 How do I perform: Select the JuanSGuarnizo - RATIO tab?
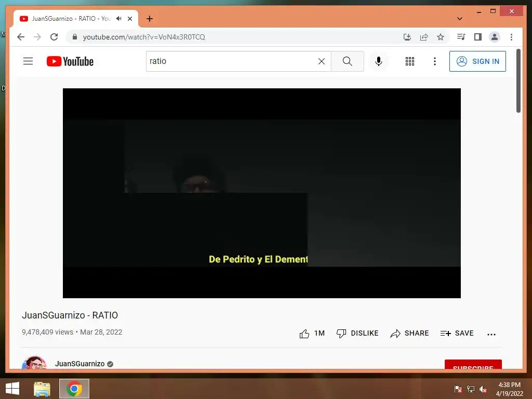[x=76, y=19]
